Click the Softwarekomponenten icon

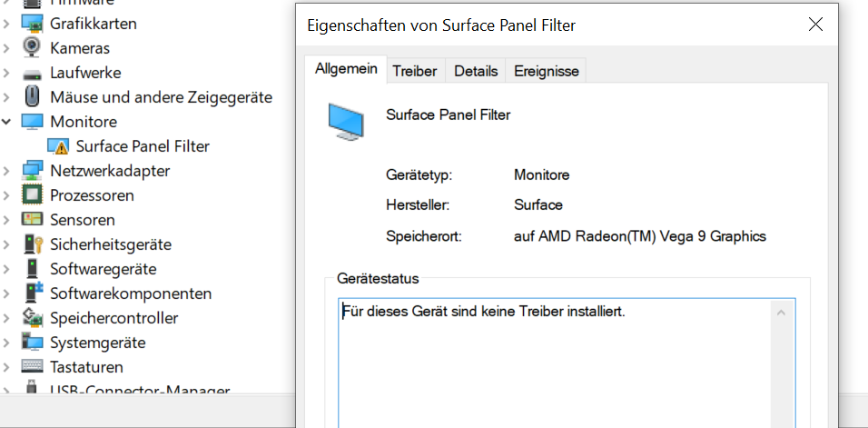pyautogui.click(x=34, y=293)
